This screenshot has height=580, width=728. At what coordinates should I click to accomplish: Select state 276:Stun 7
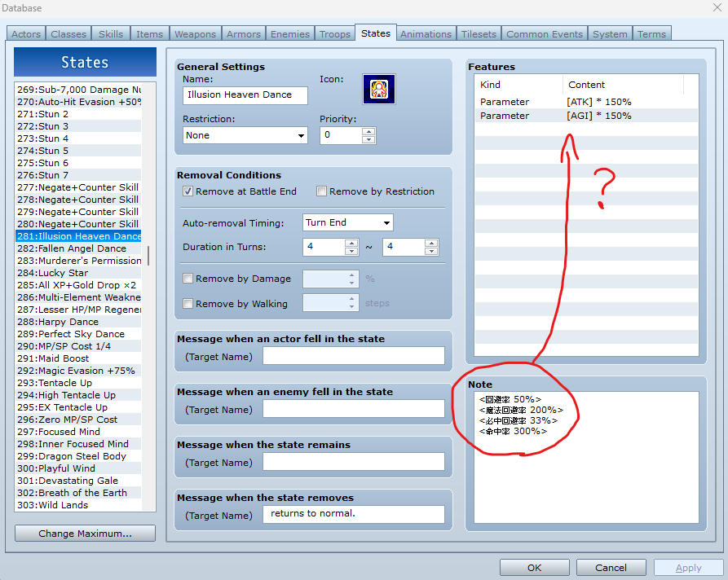click(78, 175)
